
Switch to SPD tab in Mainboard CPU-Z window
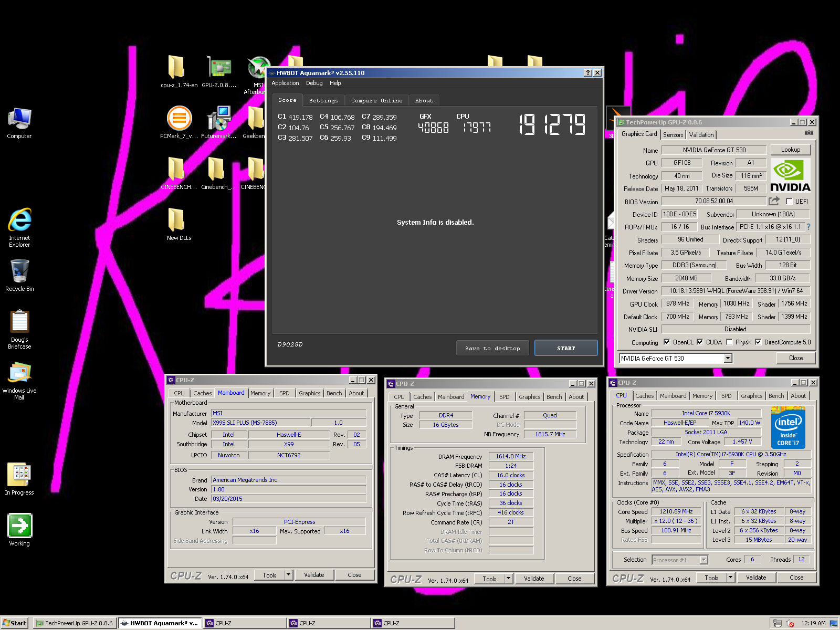coord(285,393)
